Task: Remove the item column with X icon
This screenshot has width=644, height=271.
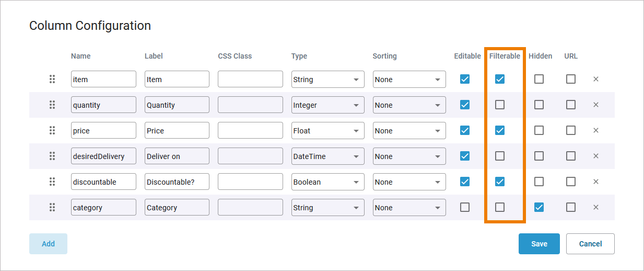Action: click(596, 79)
